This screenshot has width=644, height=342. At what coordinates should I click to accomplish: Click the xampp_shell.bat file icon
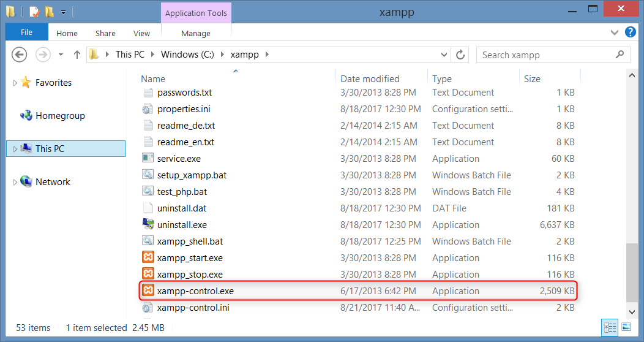pos(148,240)
